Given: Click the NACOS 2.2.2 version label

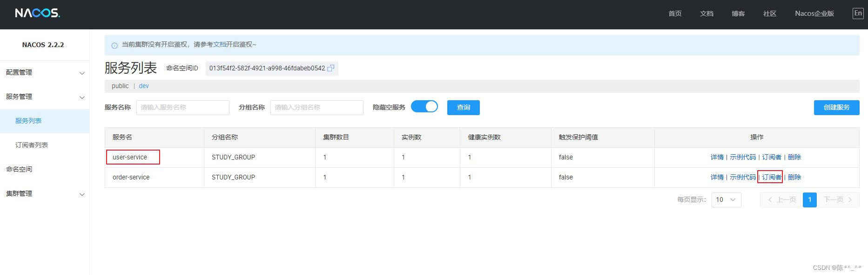Looking at the screenshot, I should 43,45.
